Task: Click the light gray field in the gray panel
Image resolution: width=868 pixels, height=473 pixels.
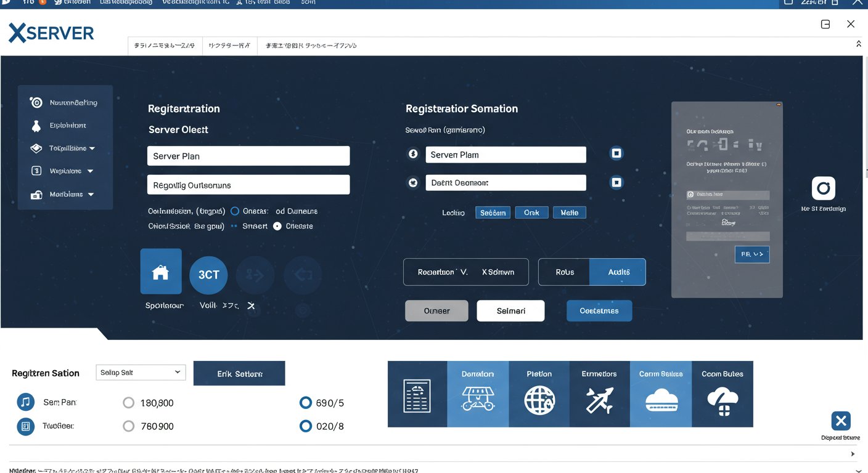Action: click(x=728, y=236)
